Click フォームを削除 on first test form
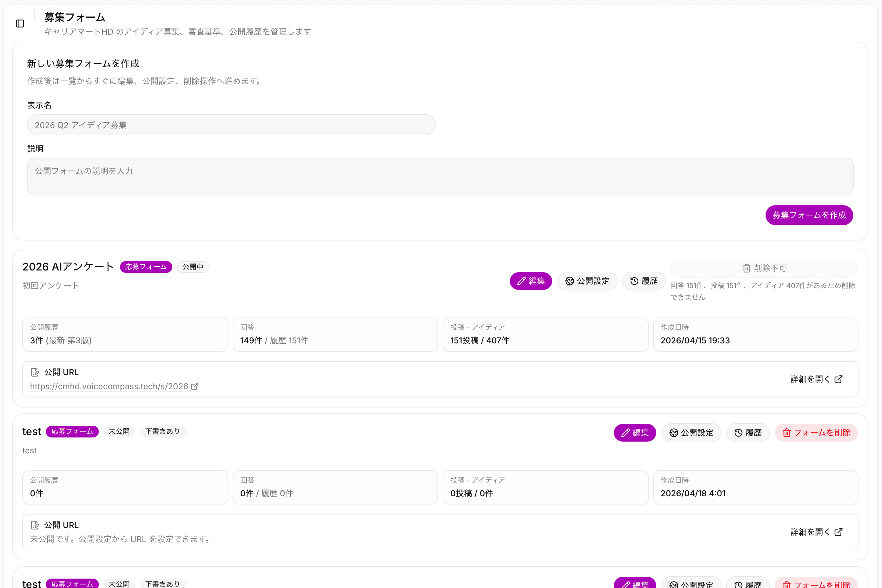882x588 pixels. point(816,433)
